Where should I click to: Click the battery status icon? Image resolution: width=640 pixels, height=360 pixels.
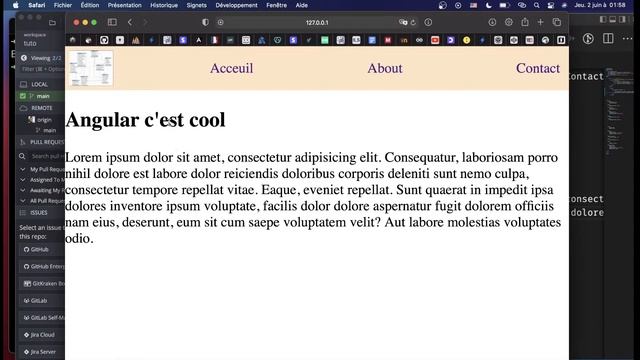pyautogui.click(x=504, y=5)
